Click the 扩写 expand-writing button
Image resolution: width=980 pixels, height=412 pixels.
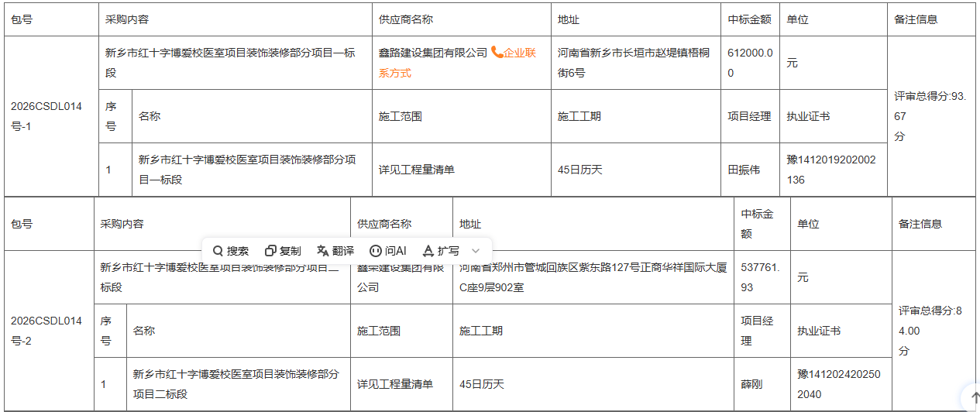click(x=441, y=251)
